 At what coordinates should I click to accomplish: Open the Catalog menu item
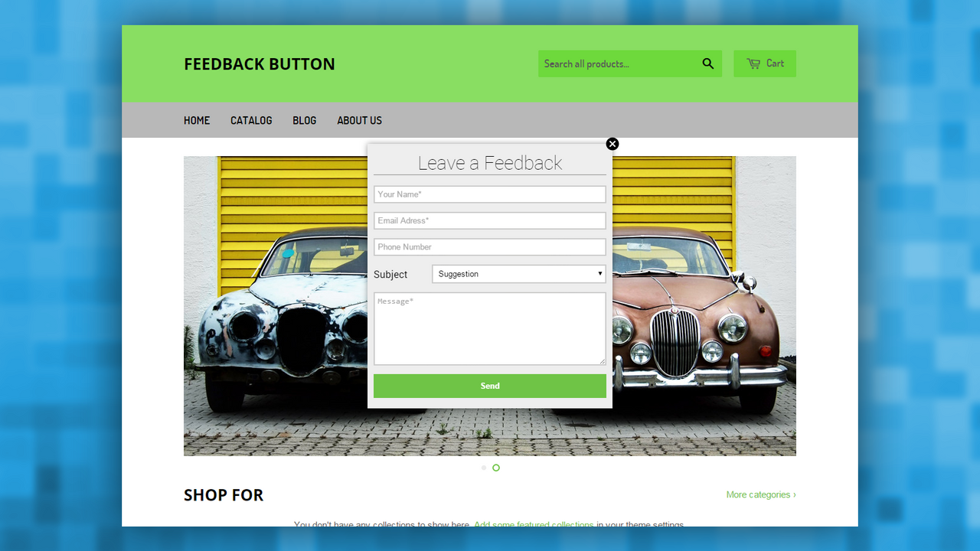pos(251,120)
